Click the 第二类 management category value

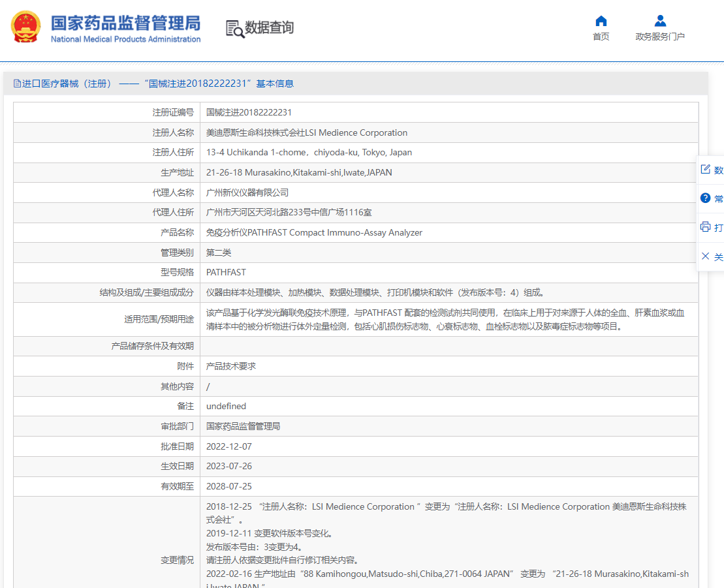point(219,253)
